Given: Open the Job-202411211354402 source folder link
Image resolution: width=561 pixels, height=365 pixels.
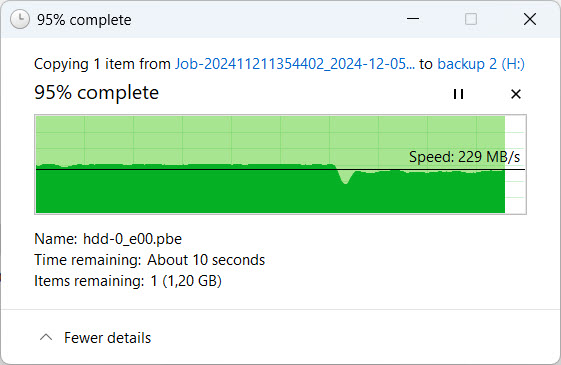Looking at the screenshot, I should pyautogui.click(x=295, y=64).
